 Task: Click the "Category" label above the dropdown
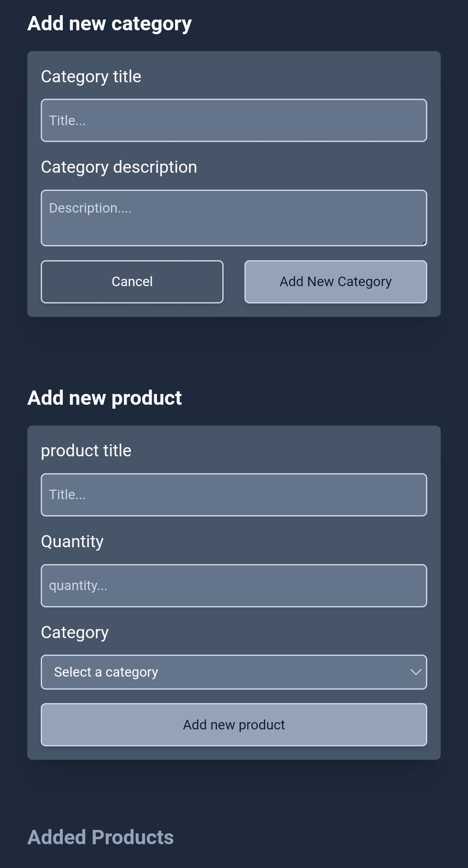click(x=75, y=632)
